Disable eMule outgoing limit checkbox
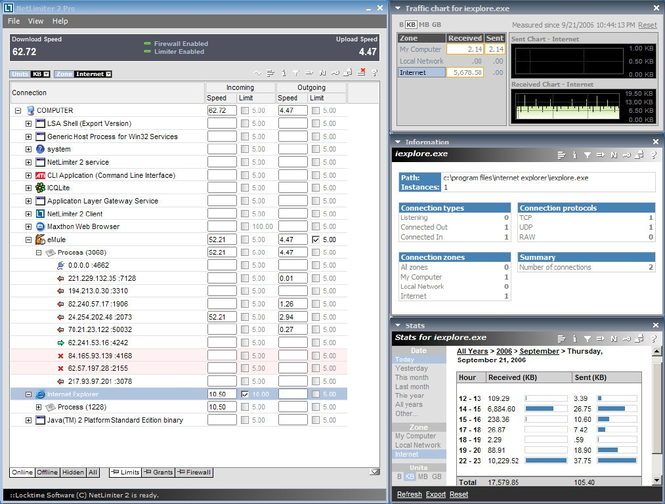The image size is (665, 504). 315,240
